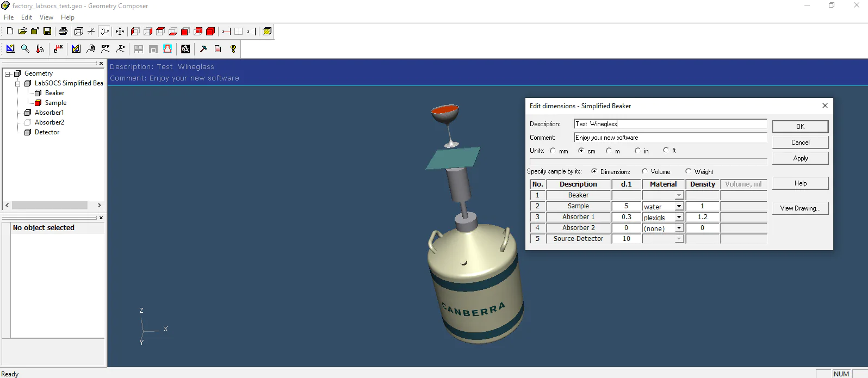Viewport: 868px width, 378px height.
Task: Click the sigma summation curve icon
Action: coord(120,49)
